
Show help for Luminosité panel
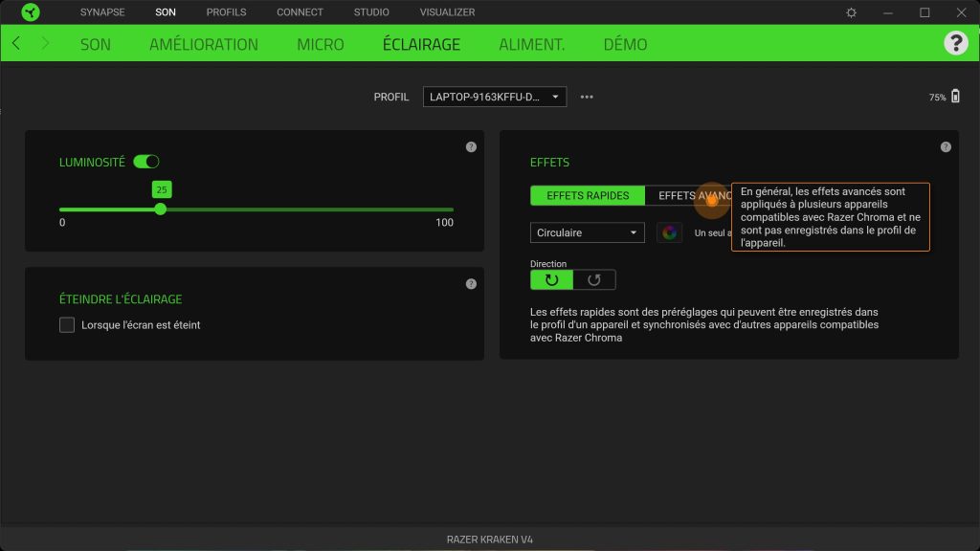pyautogui.click(x=471, y=146)
